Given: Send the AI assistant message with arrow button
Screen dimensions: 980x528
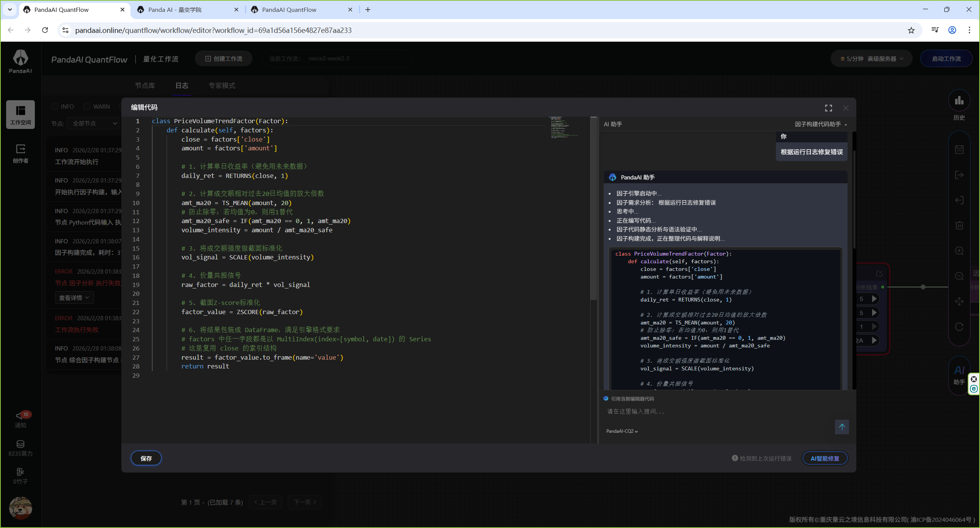Looking at the screenshot, I should [842, 427].
